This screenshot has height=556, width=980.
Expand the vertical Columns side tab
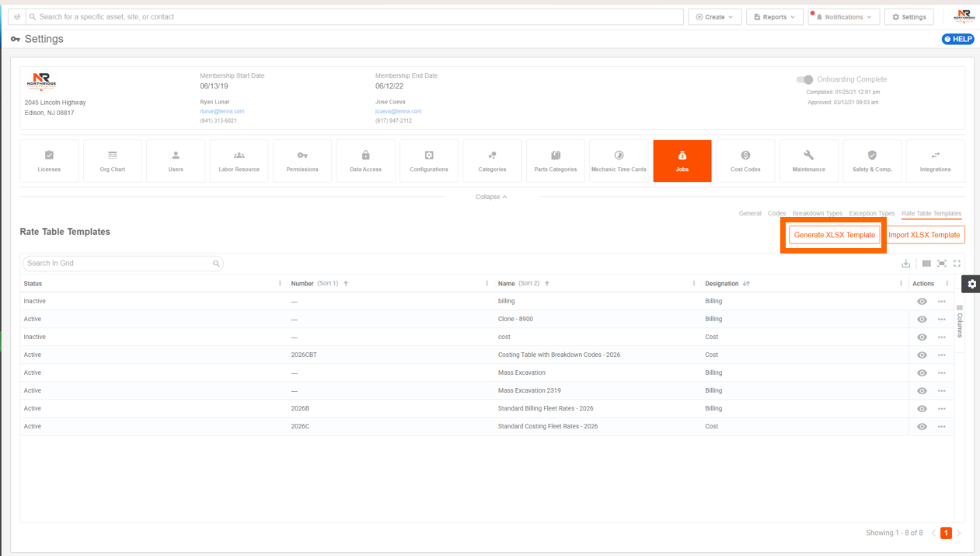(960, 321)
